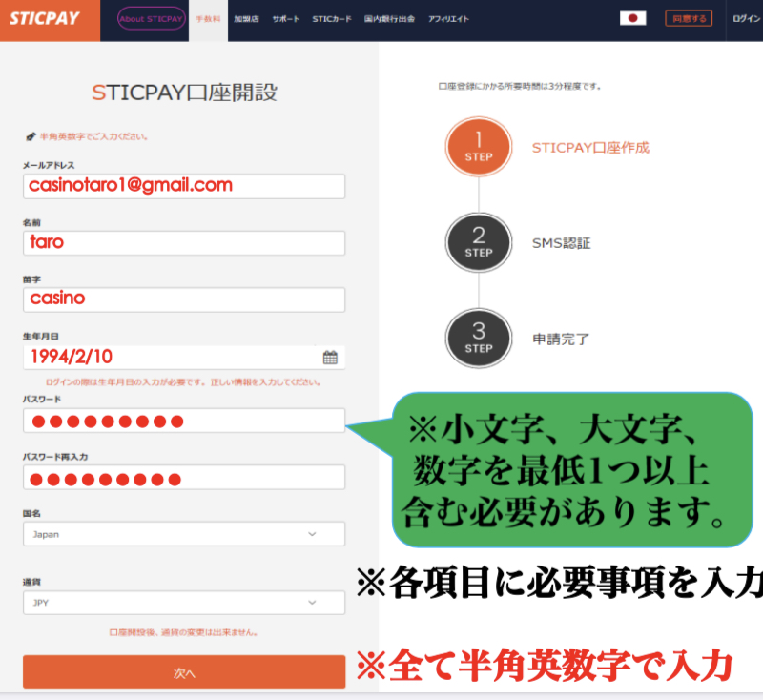Open the サポート menu item
This screenshot has width=763, height=700.
tap(285, 19)
